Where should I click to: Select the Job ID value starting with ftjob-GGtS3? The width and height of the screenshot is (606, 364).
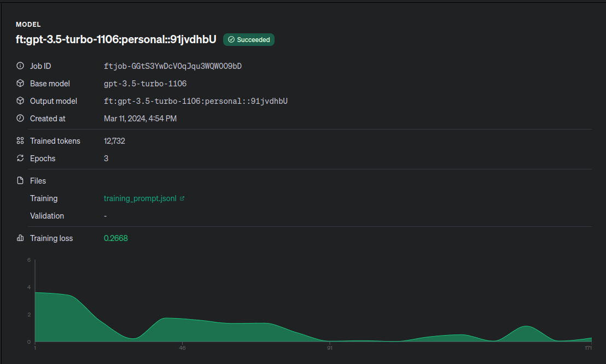click(173, 66)
